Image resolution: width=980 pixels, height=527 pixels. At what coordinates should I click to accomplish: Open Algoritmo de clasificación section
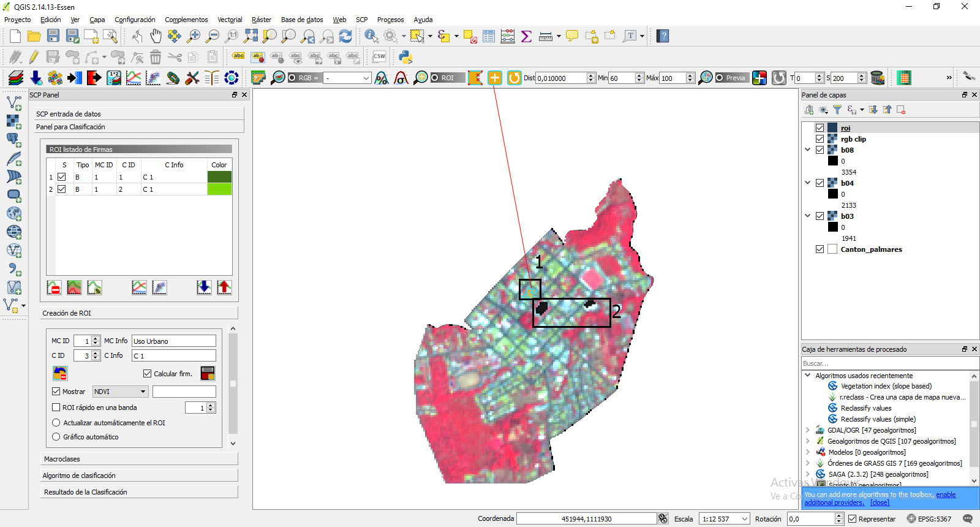138,475
